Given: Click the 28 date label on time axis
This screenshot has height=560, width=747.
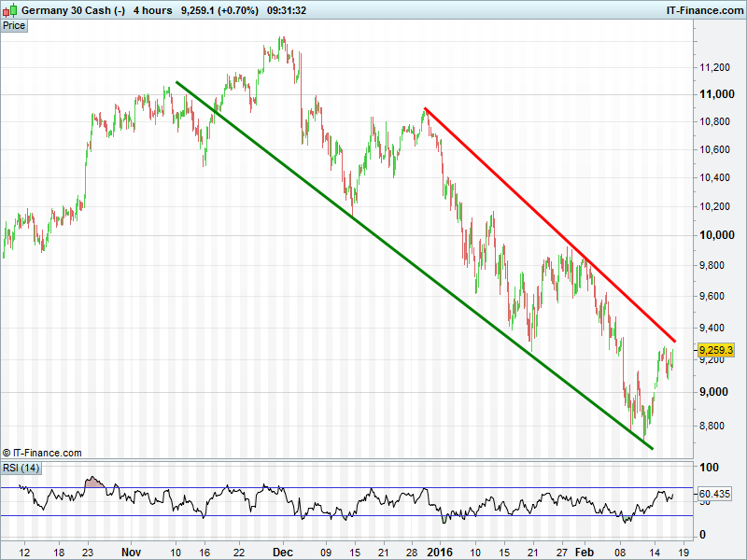Looking at the screenshot, I should 412,553.
